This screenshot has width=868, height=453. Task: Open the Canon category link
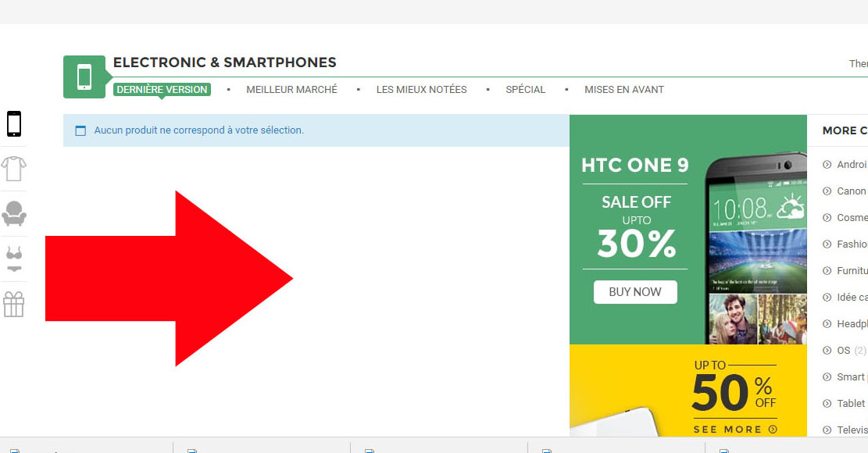[x=851, y=191]
